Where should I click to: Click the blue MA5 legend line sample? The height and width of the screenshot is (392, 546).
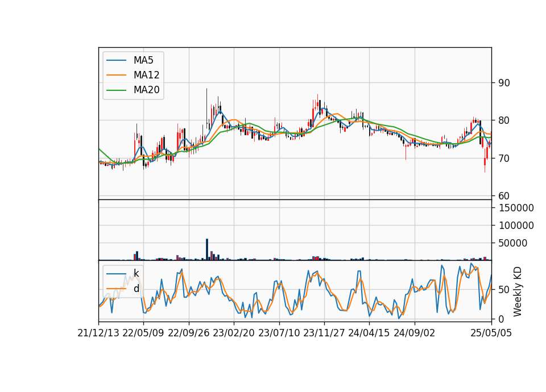116,60
